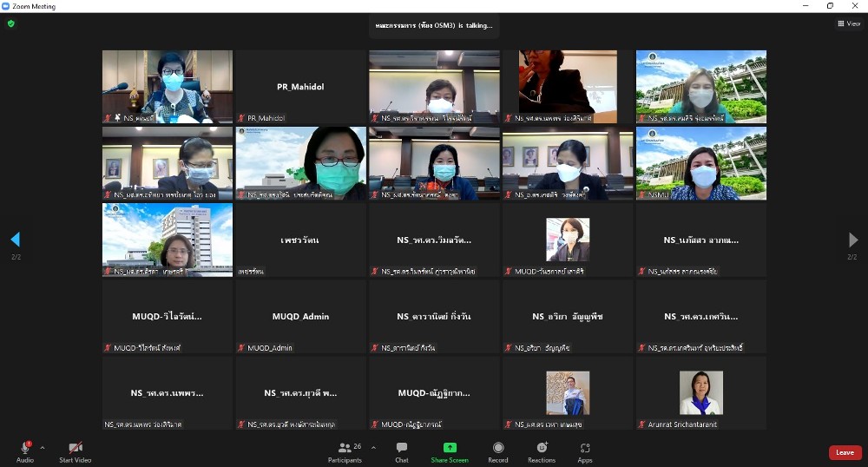868x467 pixels.
Task: Open the View layout menu
Action: [x=848, y=23]
